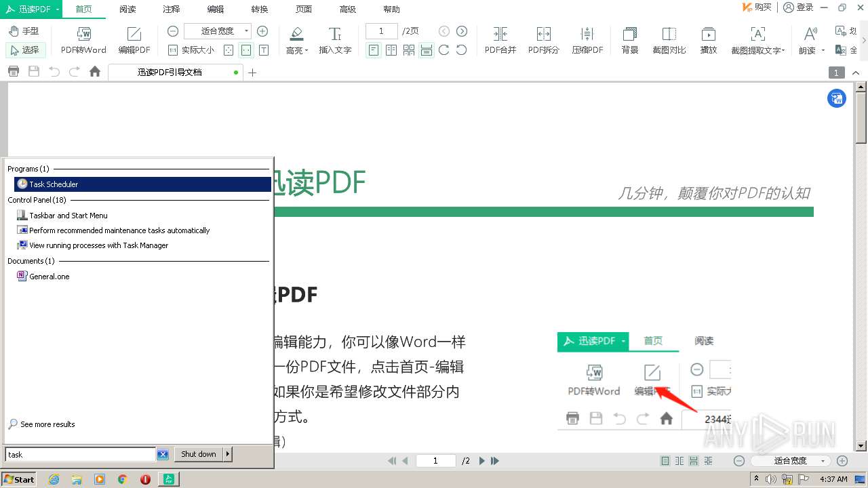Viewport: 868px width, 488px height.
Task: Click the floating Word convert badge
Action: click(x=837, y=98)
